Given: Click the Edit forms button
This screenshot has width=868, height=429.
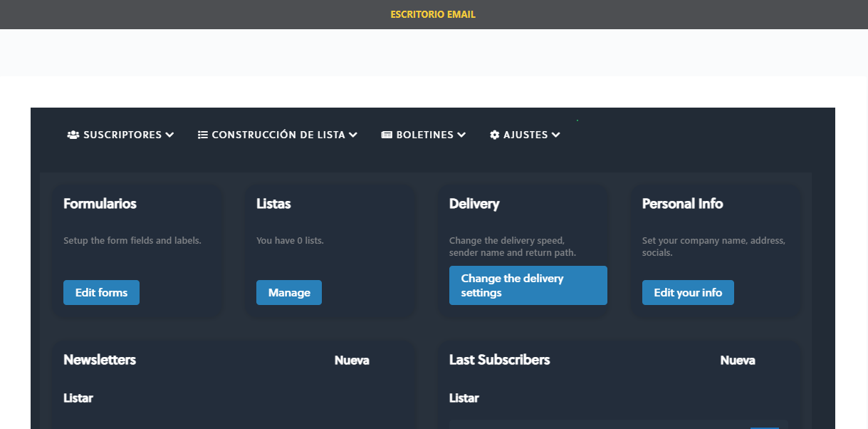Looking at the screenshot, I should point(101,292).
